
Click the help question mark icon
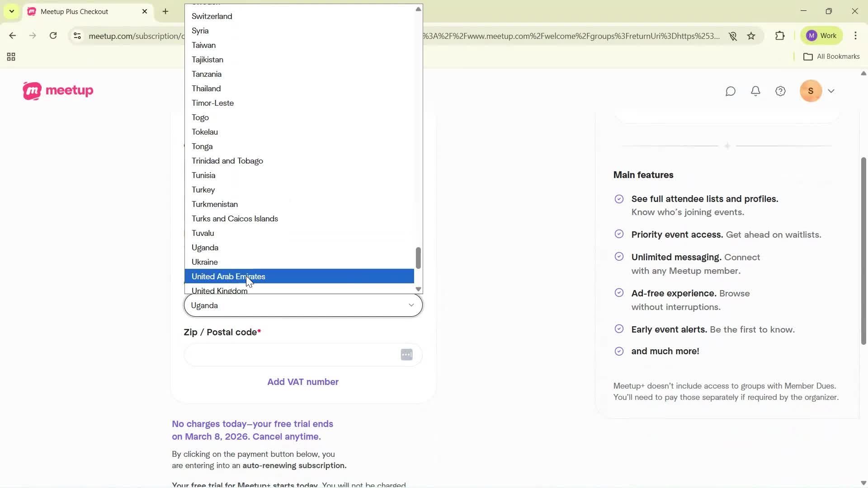[781, 91]
